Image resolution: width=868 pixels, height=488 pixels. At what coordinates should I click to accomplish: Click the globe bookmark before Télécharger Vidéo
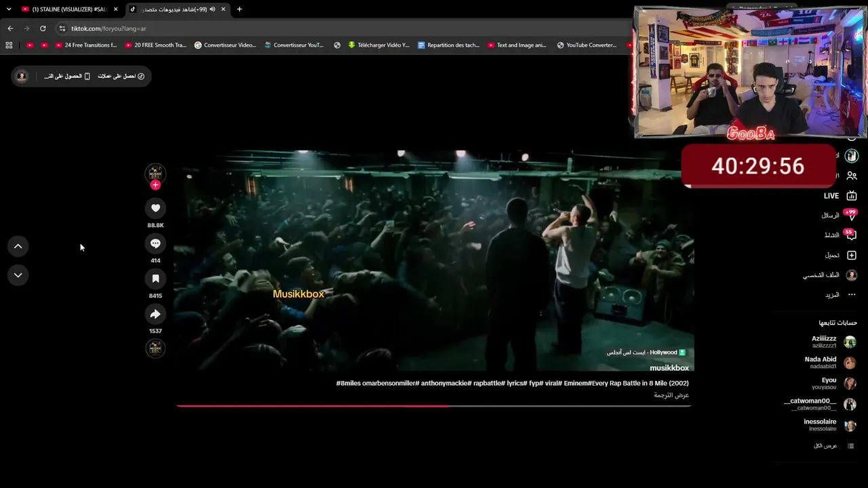[x=337, y=45]
